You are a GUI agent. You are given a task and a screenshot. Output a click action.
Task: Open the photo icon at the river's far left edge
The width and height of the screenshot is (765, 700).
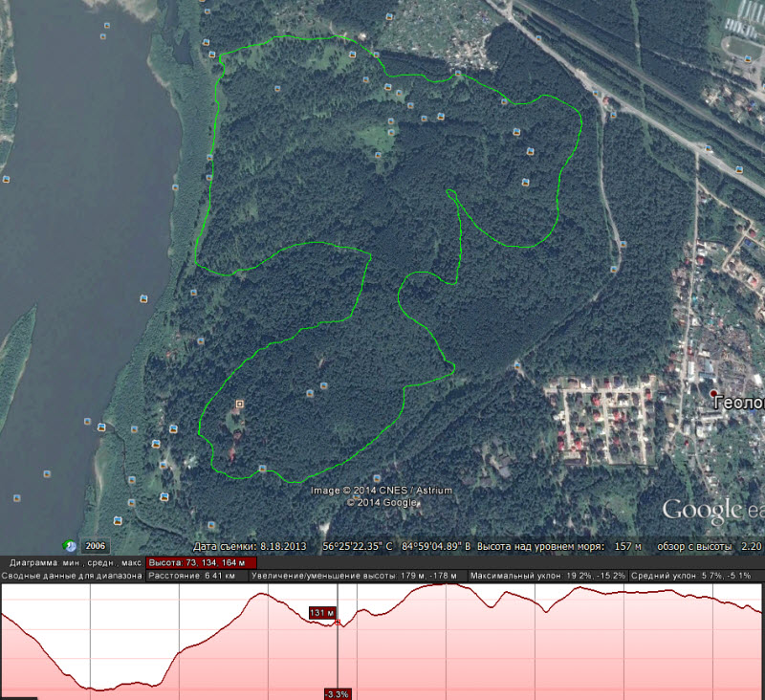(6, 180)
